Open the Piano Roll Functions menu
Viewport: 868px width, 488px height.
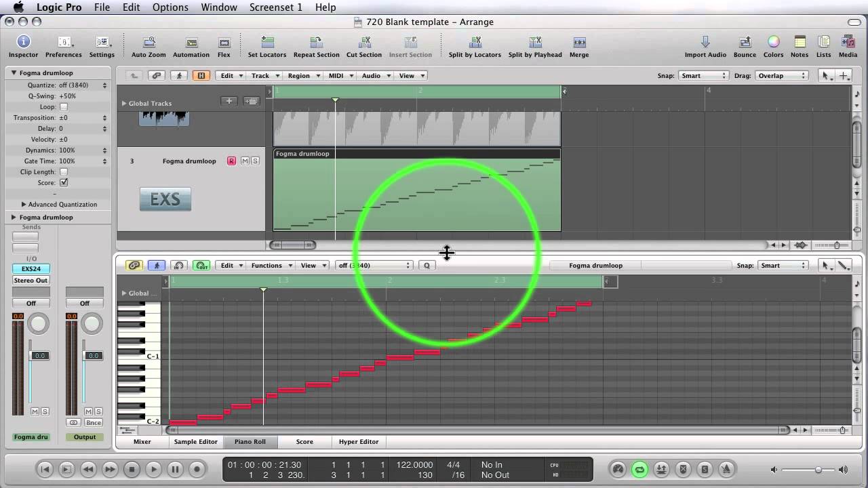[271, 265]
